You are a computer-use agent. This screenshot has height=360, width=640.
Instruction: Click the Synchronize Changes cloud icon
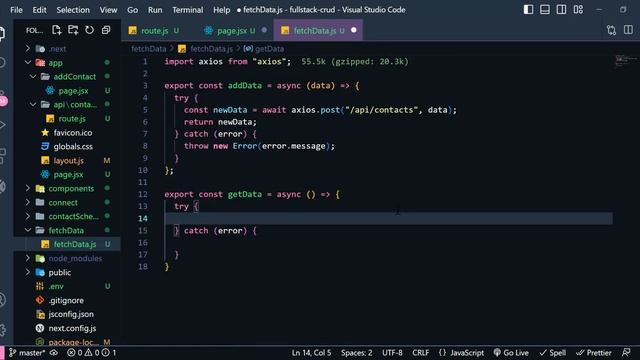(53, 353)
